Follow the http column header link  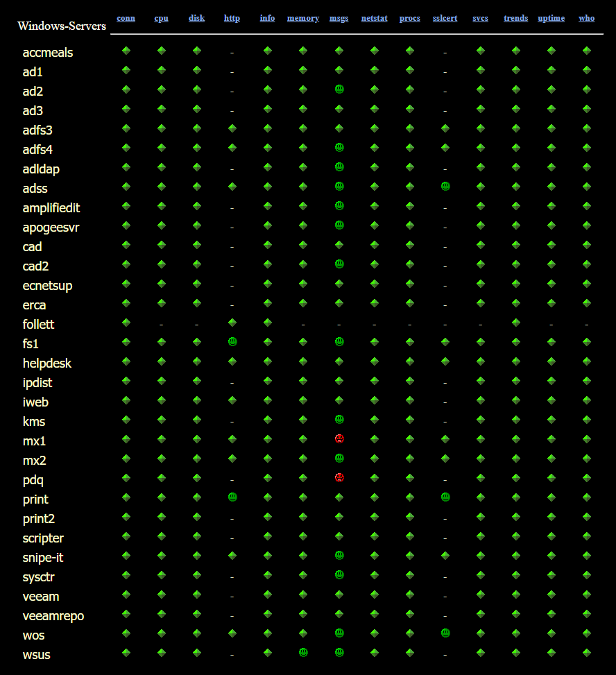pyautogui.click(x=232, y=18)
